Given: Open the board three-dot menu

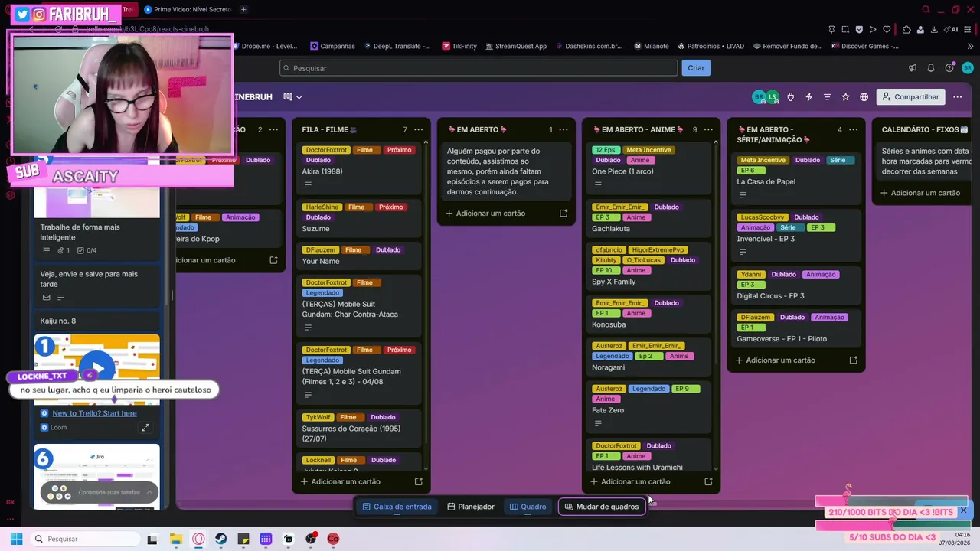Looking at the screenshot, I should point(957,97).
